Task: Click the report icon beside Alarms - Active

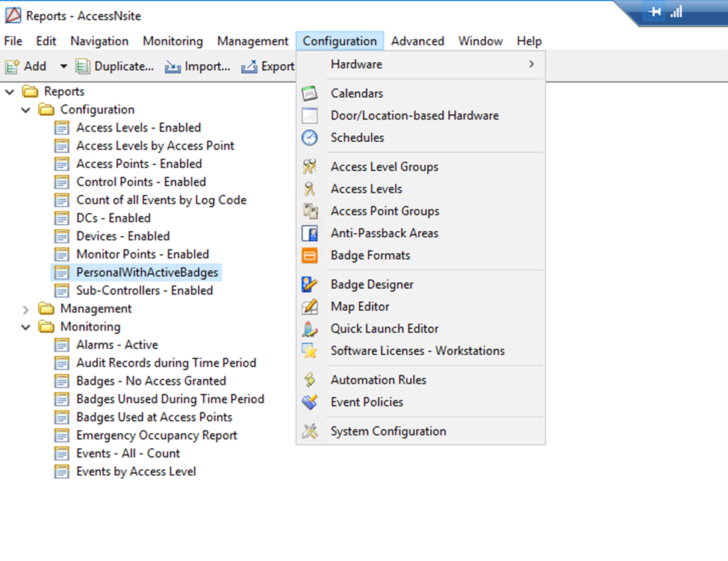Action: 61,345
